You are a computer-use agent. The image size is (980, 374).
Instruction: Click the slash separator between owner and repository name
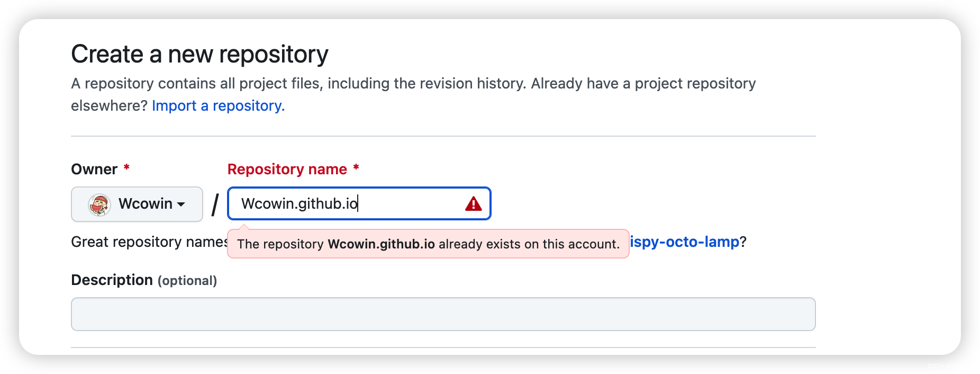point(214,204)
